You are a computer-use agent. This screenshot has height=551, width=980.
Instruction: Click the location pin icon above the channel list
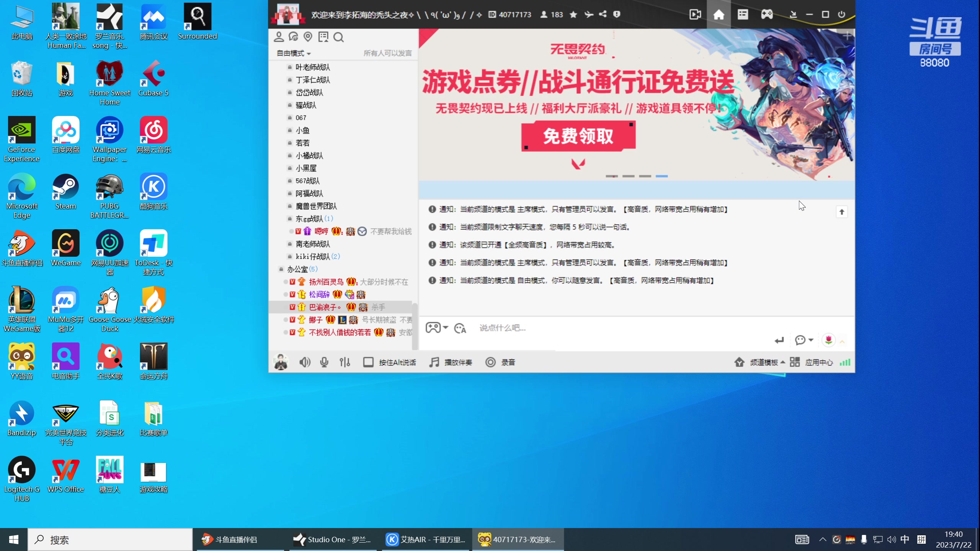[308, 37]
